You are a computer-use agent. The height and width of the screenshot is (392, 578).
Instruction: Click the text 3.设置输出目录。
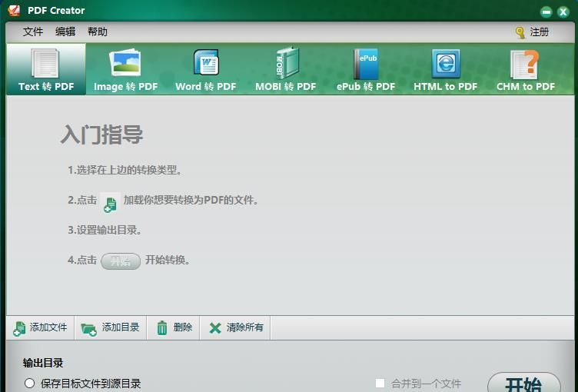tap(105, 230)
